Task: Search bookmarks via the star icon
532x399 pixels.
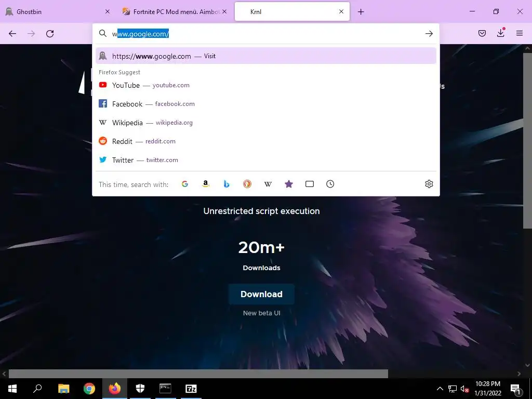Action: (x=289, y=184)
